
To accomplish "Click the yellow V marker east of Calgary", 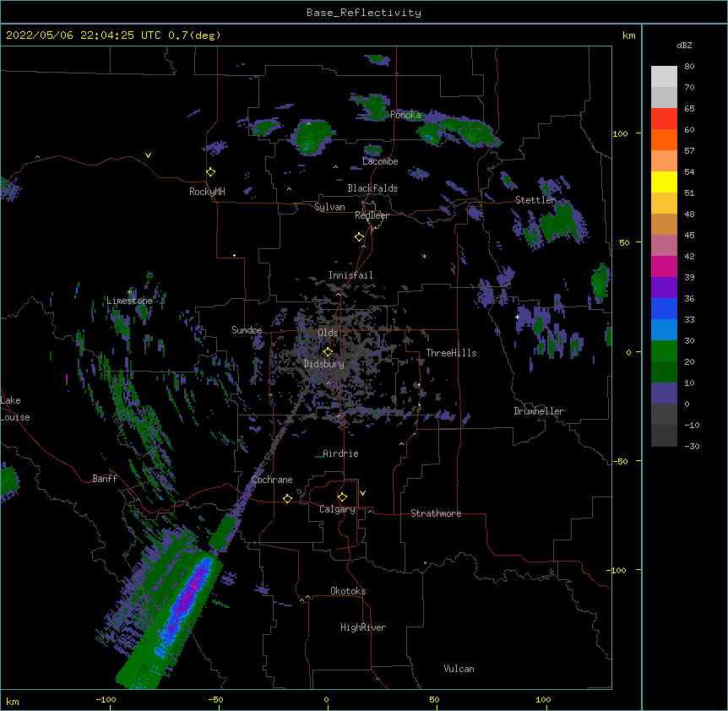I will (x=362, y=493).
